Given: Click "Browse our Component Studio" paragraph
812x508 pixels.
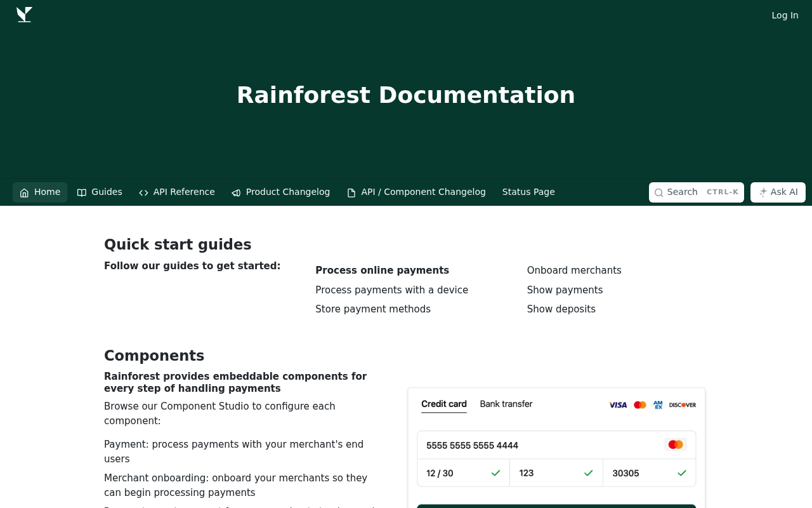Looking at the screenshot, I should point(219,413).
